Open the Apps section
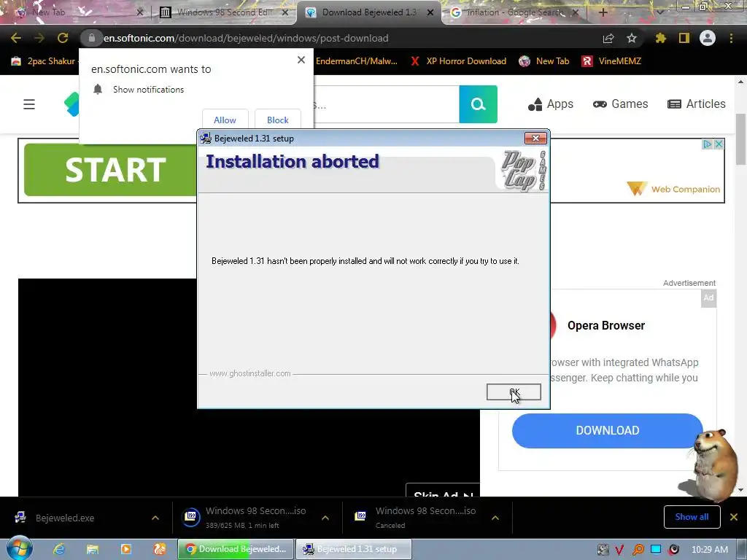747x560 pixels. [x=551, y=104]
